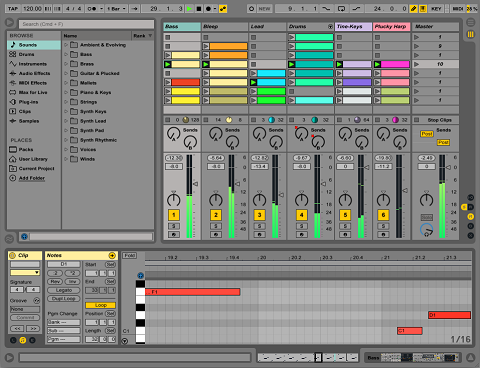Click the NEW session recording button
This screenshot has height=368, width=480.
264,9
